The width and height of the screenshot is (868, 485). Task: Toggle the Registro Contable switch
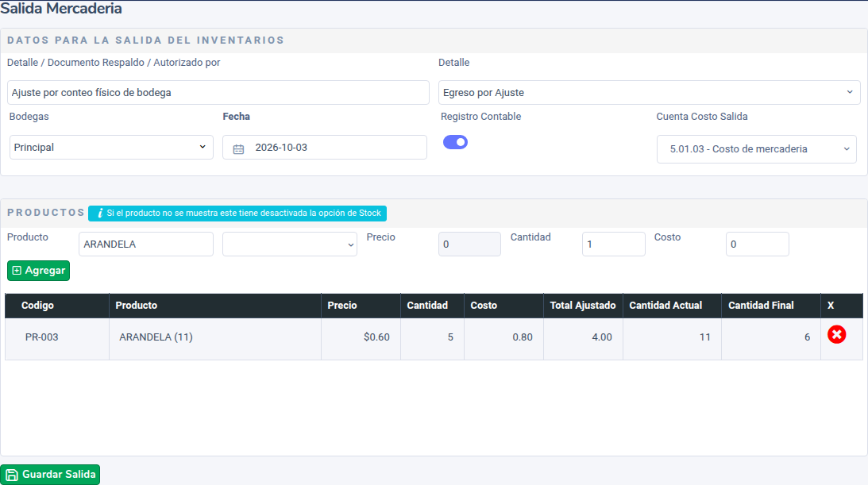tap(455, 142)
